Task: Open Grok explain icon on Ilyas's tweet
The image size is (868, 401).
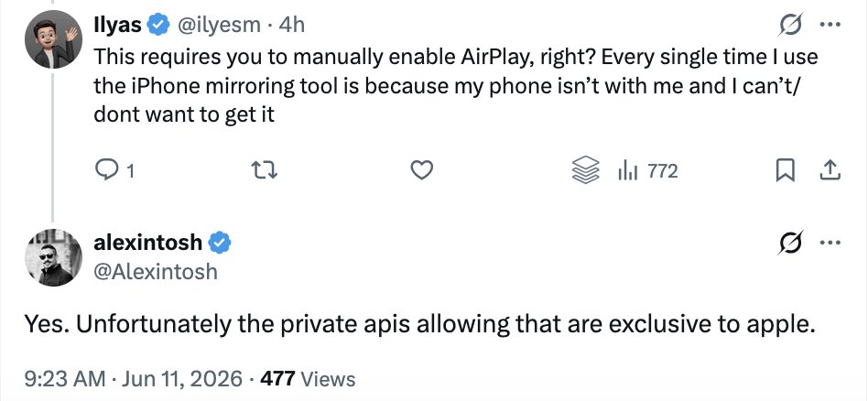Action: 790,25
